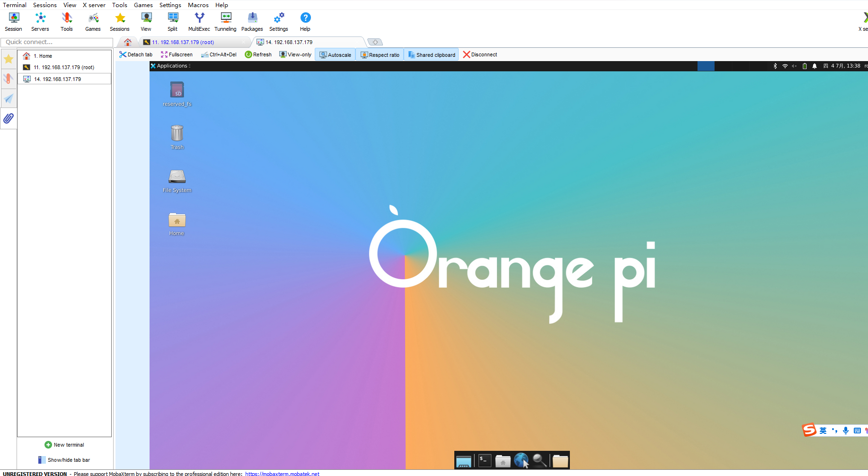Select 11. 192.168.137.179 (root) session entry

(x=64, y=67)
